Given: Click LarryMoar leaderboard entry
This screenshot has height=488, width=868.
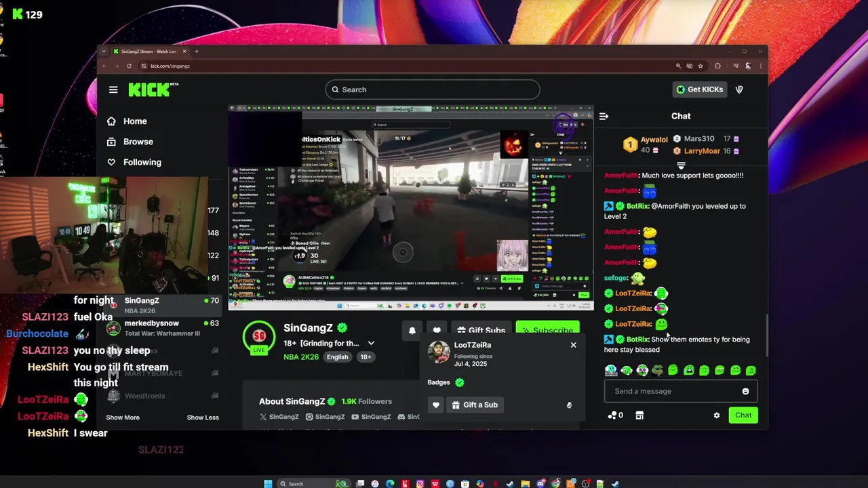Looking at the screenshot, I should 705,151.
